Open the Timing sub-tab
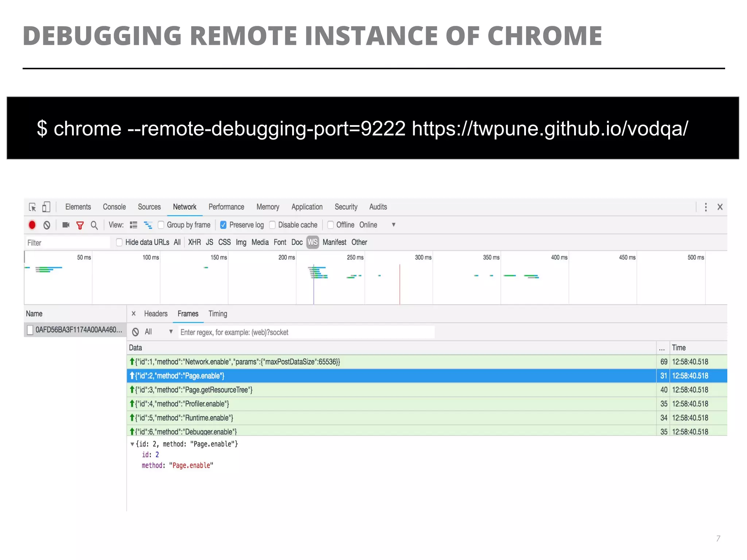Viewport: 747px width, 560px height. coord(218,314)
